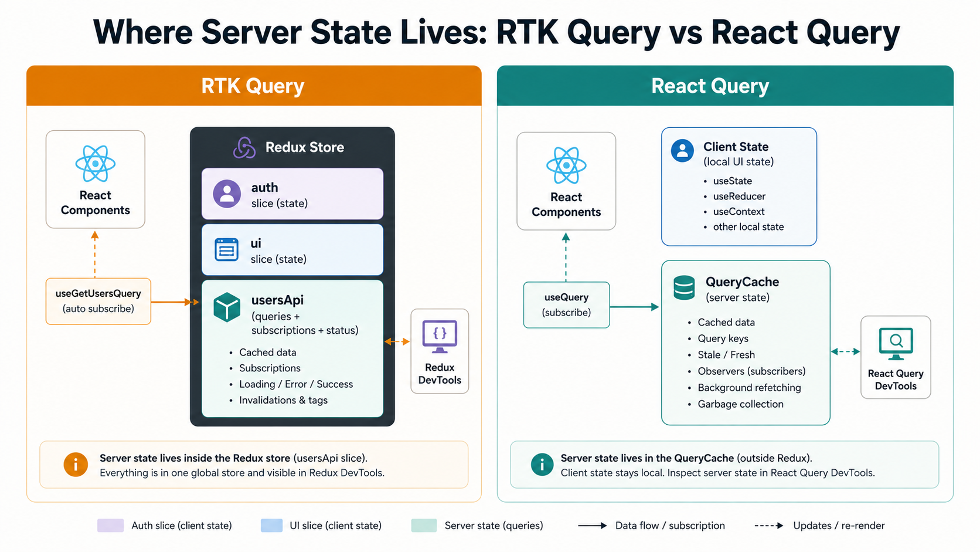Click the Client State user icon

pos(682,151)
